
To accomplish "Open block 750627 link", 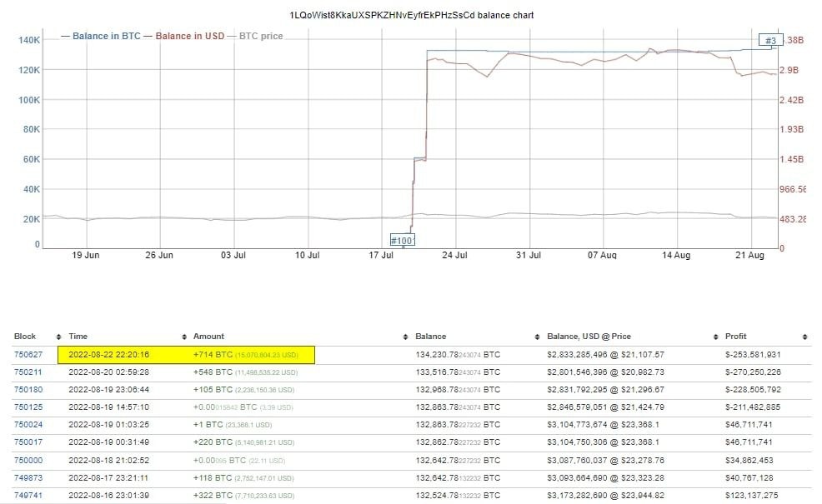I will [x=28, y=355].
